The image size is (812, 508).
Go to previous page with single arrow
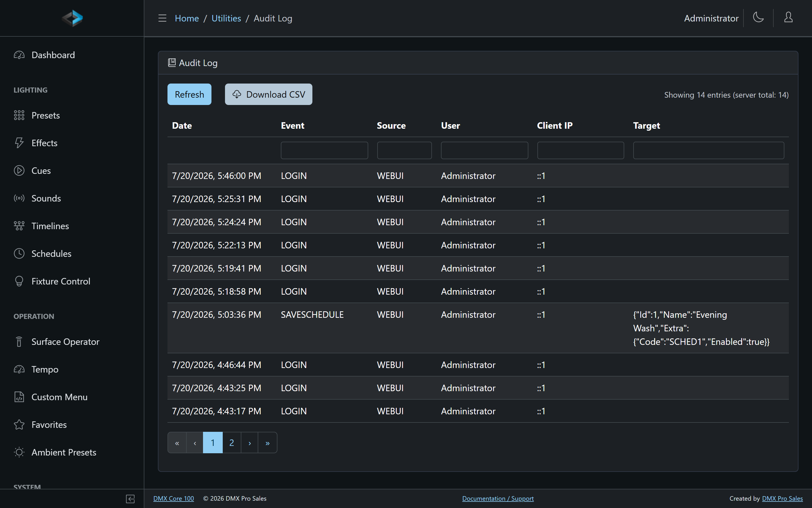(195, 443)
